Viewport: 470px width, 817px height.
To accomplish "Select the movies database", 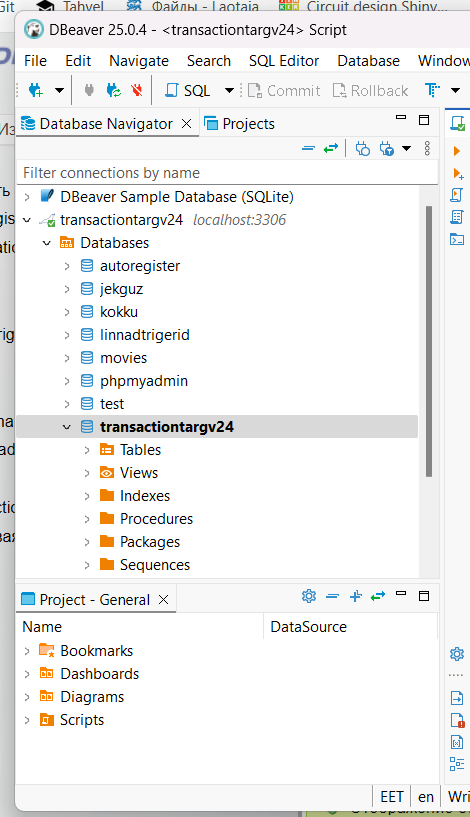I will (x=123, y=357).
